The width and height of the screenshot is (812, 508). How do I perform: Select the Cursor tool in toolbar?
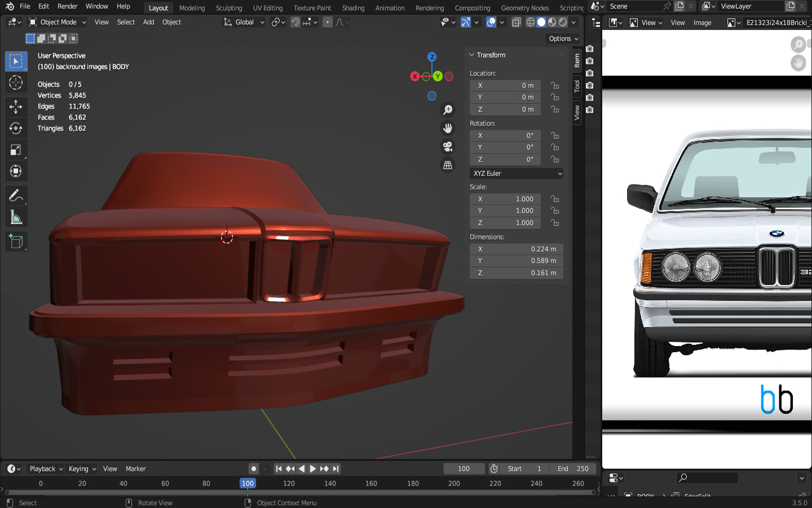pyautogui.click(x=16, y=83)
